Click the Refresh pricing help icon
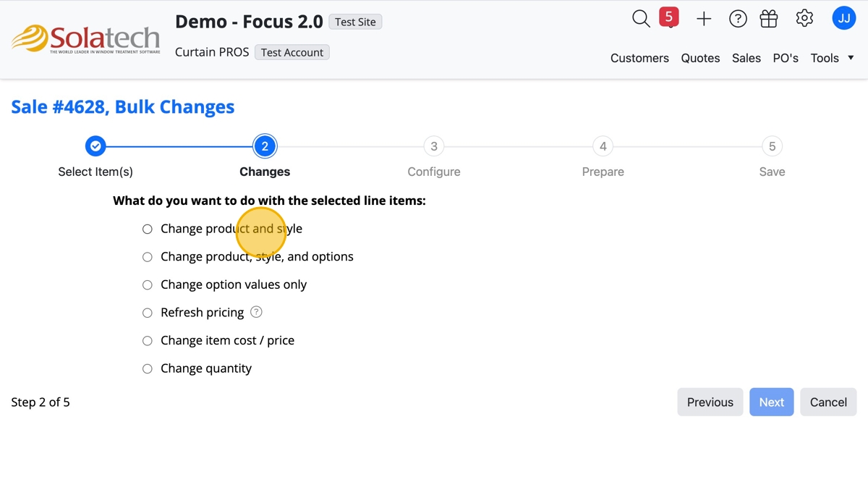This screenshot has width=868, height=485. (x=256, y=312)
